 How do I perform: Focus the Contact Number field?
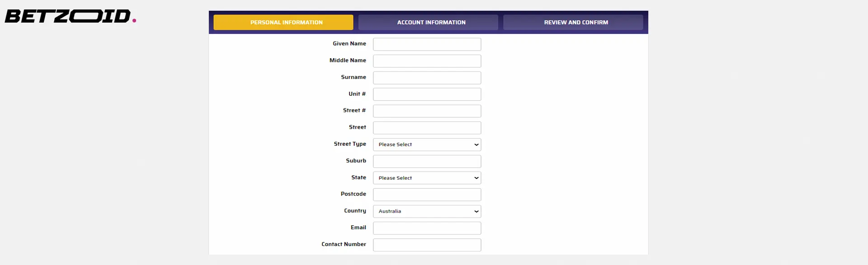pyautogui.click(x=427, y=245)
